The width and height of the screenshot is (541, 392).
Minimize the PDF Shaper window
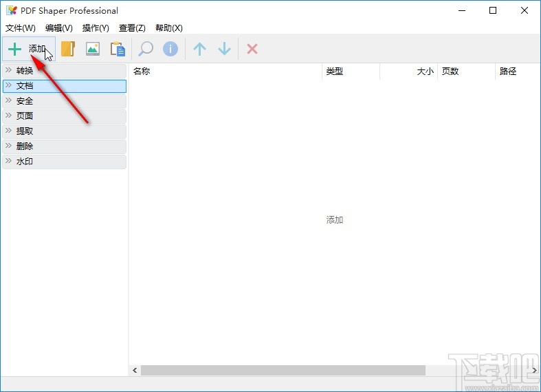pos(462,10)
